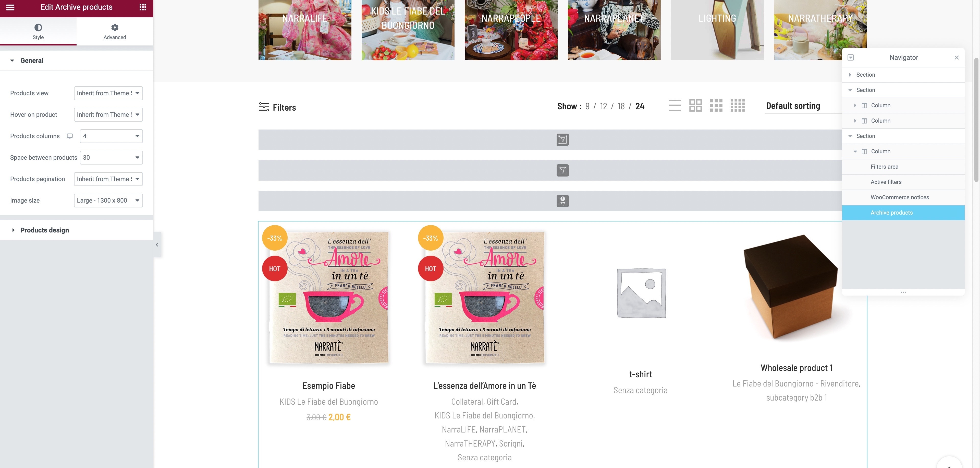The height and width of the screenshot is (468, 980).
Task: Switch to the Advanced tab
Action: (115, 32)
